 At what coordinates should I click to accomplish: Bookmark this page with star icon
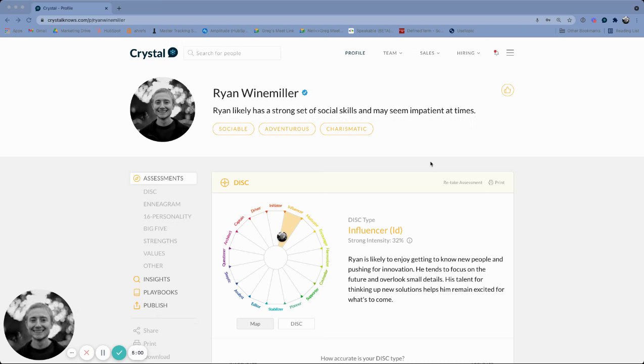pos(570,20)
